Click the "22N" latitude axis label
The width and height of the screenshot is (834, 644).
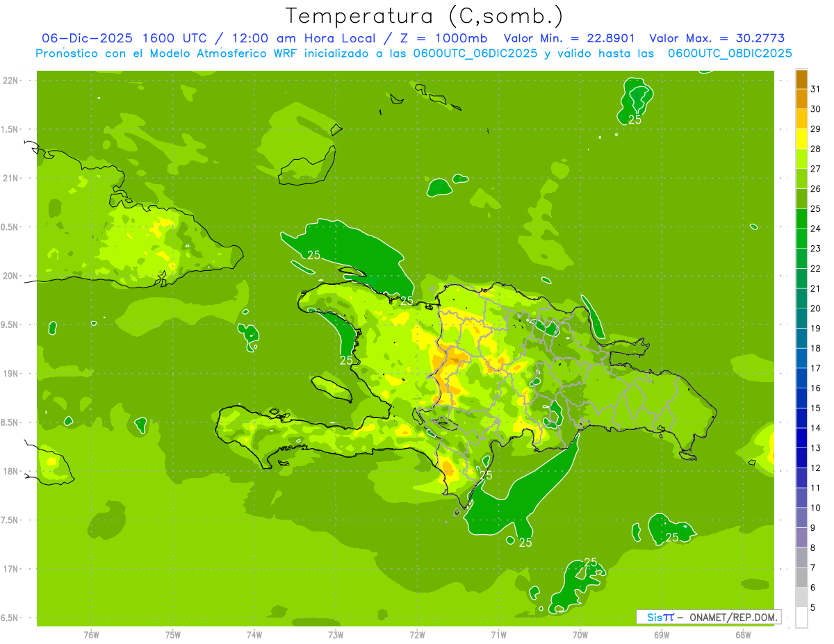point(10,81)
